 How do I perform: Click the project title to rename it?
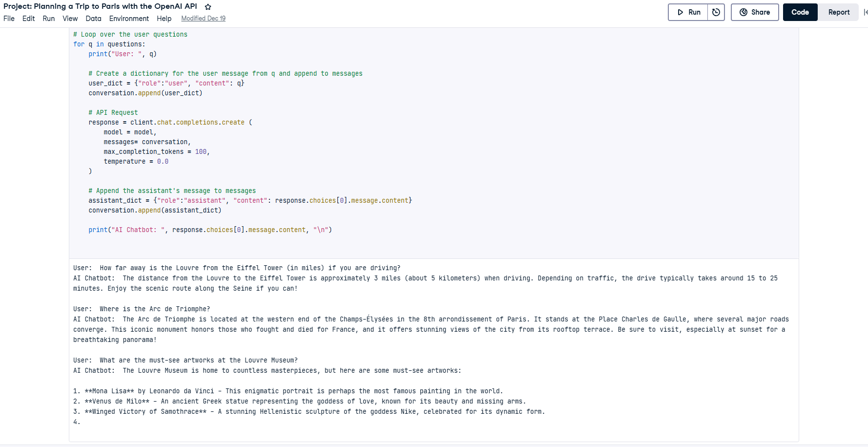pyautogui.click(x=100, y=6)
